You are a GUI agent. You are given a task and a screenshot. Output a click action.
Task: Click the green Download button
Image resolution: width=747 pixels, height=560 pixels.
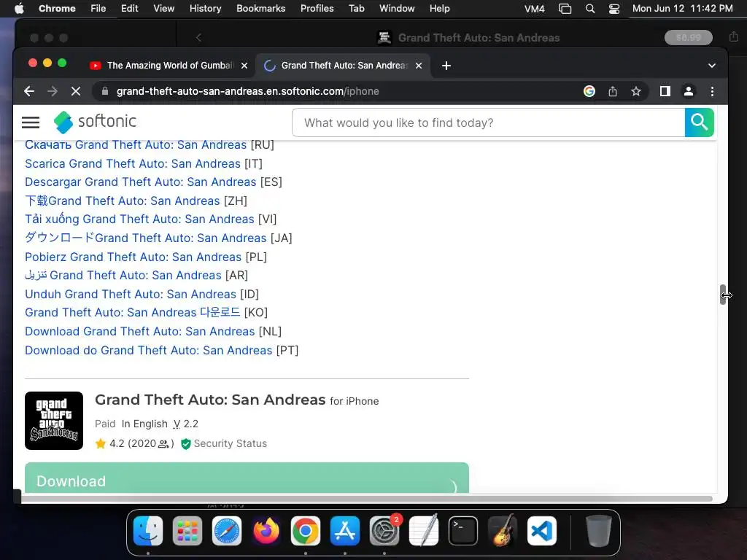coord(247,478)
